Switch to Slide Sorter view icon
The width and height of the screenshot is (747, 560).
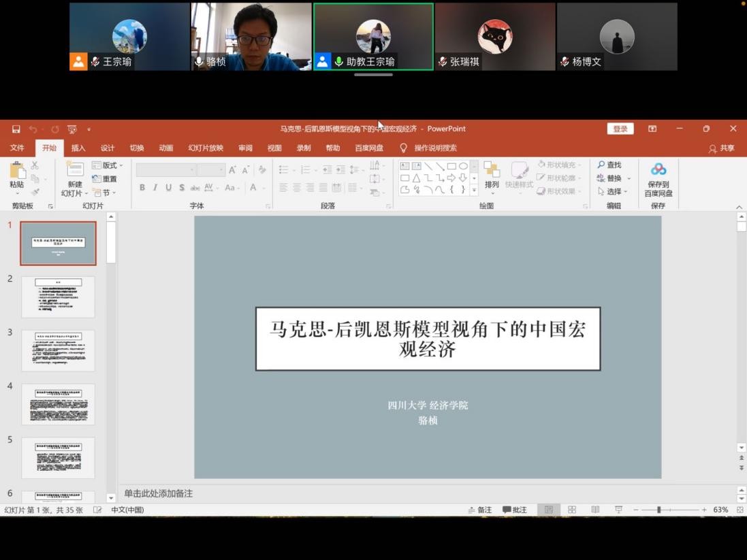(x=572, y=510)
